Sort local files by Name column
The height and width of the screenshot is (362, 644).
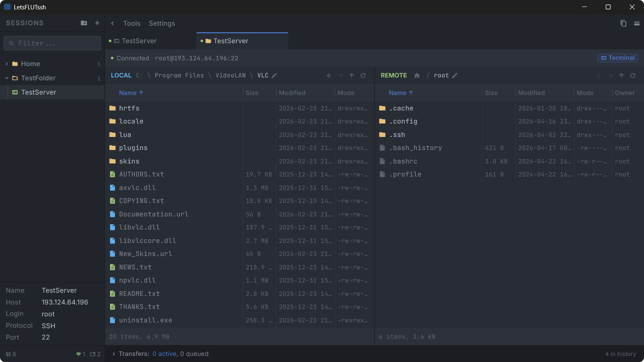[131, 93]
